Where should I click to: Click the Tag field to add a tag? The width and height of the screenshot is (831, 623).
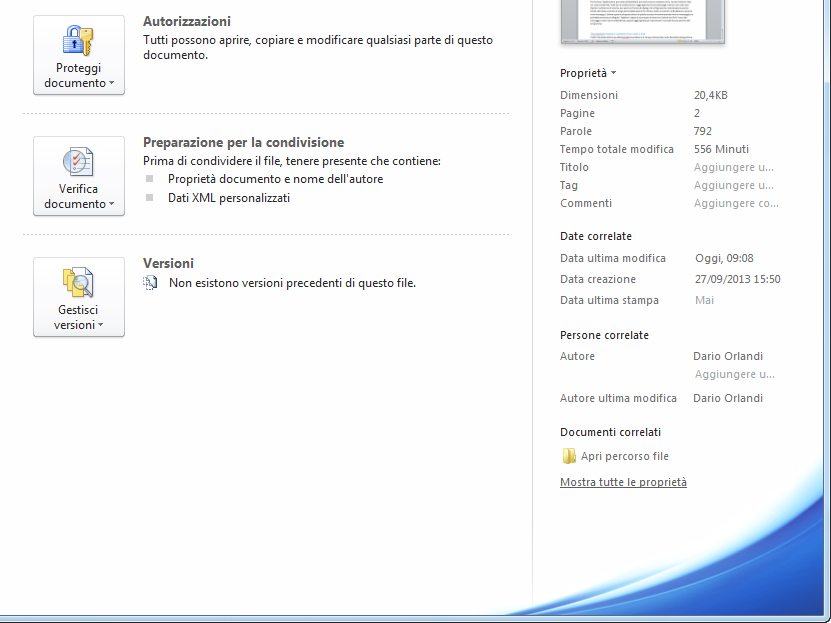pos(734,185)
